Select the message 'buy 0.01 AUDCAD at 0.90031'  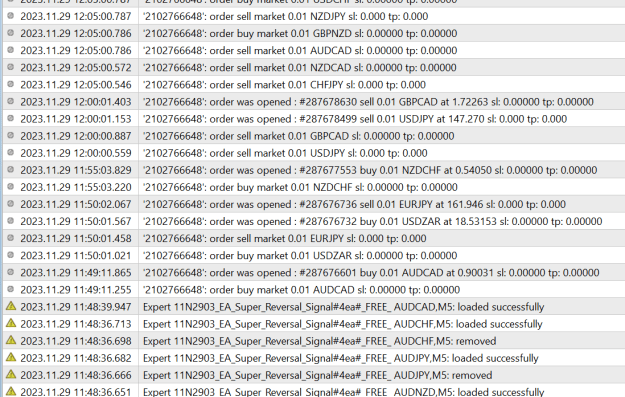[371, 273]
